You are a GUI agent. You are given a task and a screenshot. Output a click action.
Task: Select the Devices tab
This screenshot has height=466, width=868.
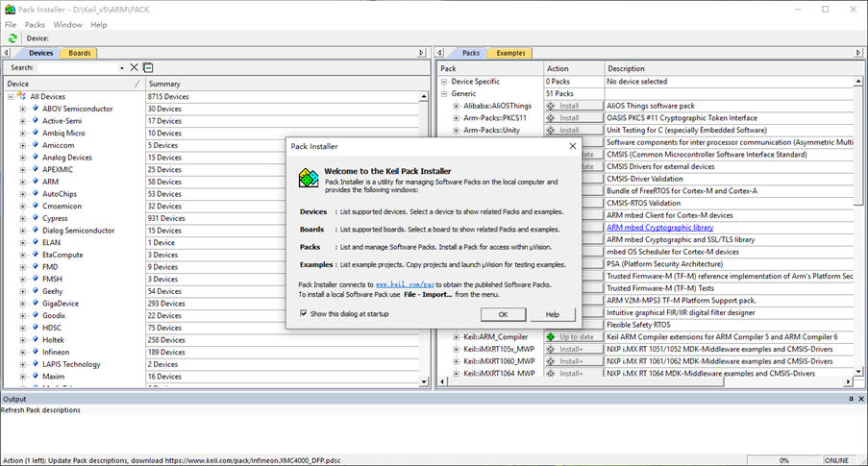tap(41, 53)
